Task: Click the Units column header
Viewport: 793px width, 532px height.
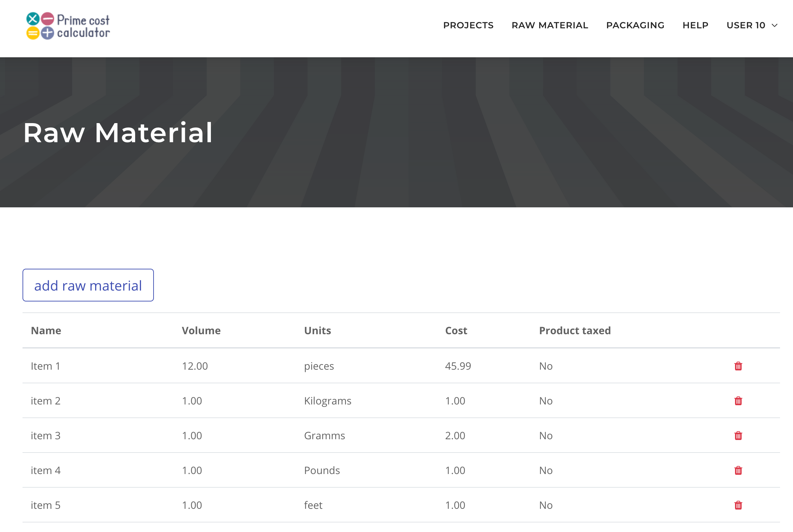Action: pyautogui.click(x=317, y=330)
